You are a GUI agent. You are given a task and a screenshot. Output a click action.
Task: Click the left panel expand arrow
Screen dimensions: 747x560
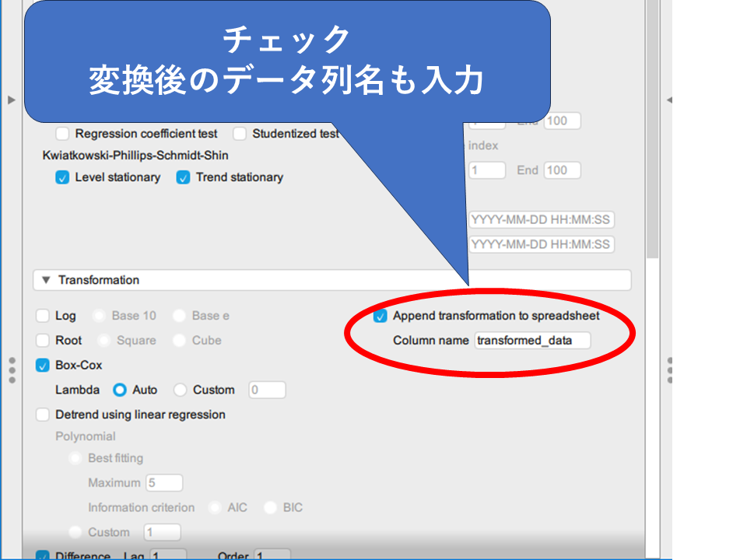[11, 100]
